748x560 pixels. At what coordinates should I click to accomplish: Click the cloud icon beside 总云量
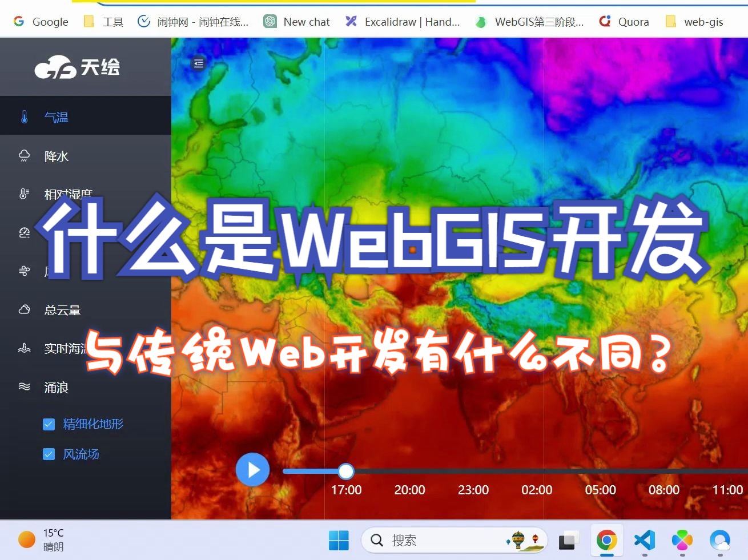click(x=25, y=309)
